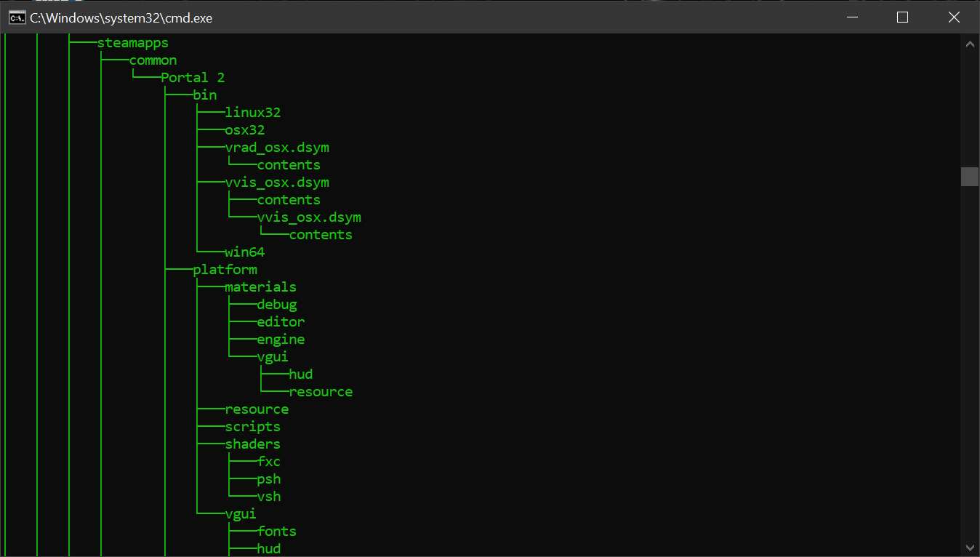This screenshot has width=980, height=557.
Task: Click the vgui folder under materials
Action: [273, 356]
